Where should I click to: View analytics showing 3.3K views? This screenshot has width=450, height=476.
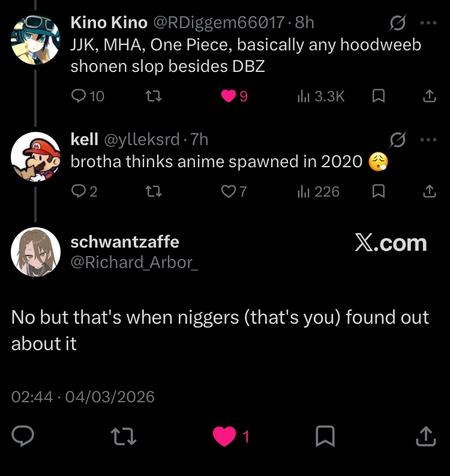304,96
